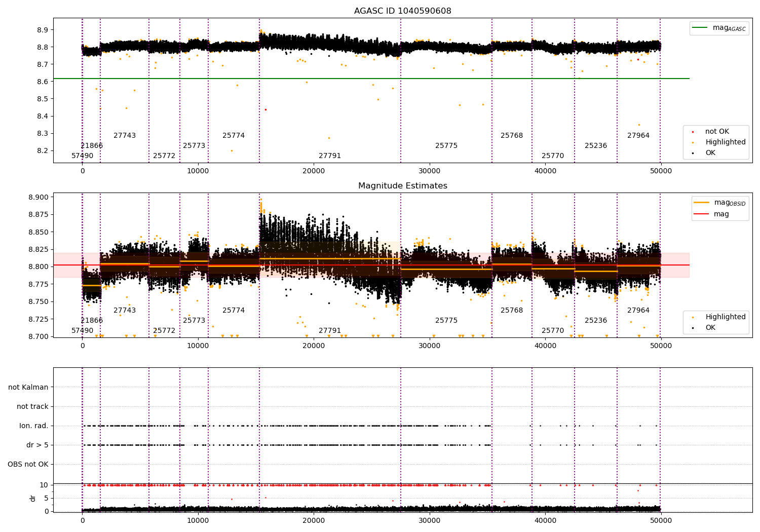The height and width of the screenshot is (532, 760).
Task: Click the rotated 'dr' y-axis label
Action: tap(33, 498)
